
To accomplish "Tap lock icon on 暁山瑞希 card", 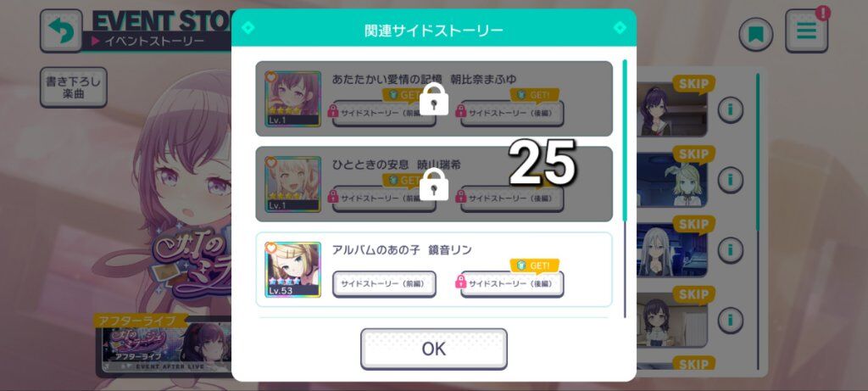I will point(433,184).
